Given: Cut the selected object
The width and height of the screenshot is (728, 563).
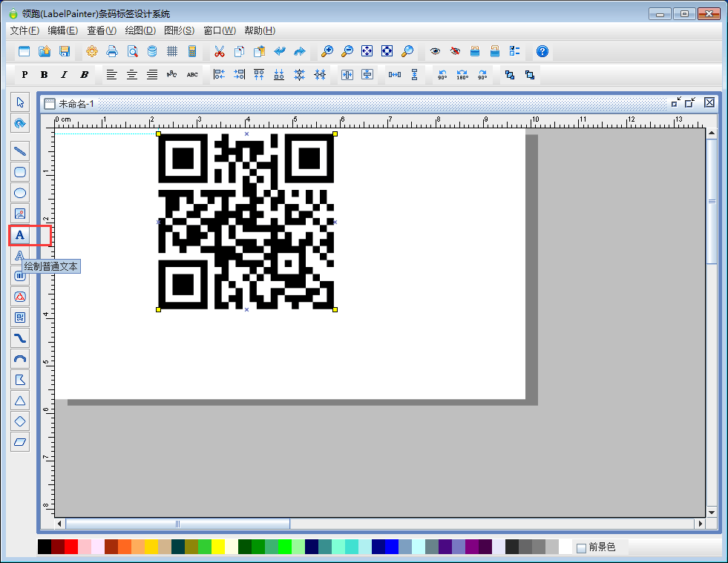Looking at the screenshot, I should (x=219, y=51).
